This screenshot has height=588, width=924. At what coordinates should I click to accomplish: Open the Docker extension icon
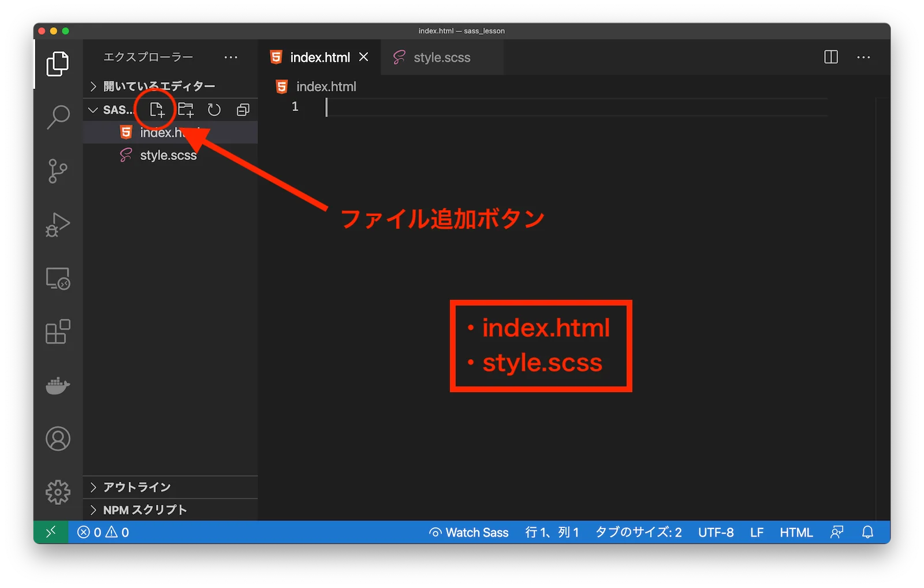(57, 386)
